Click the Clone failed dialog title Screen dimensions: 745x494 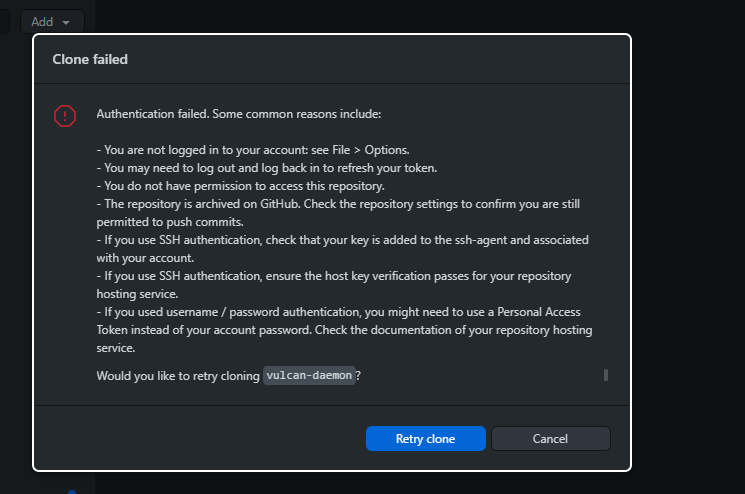tap(90, 60)
